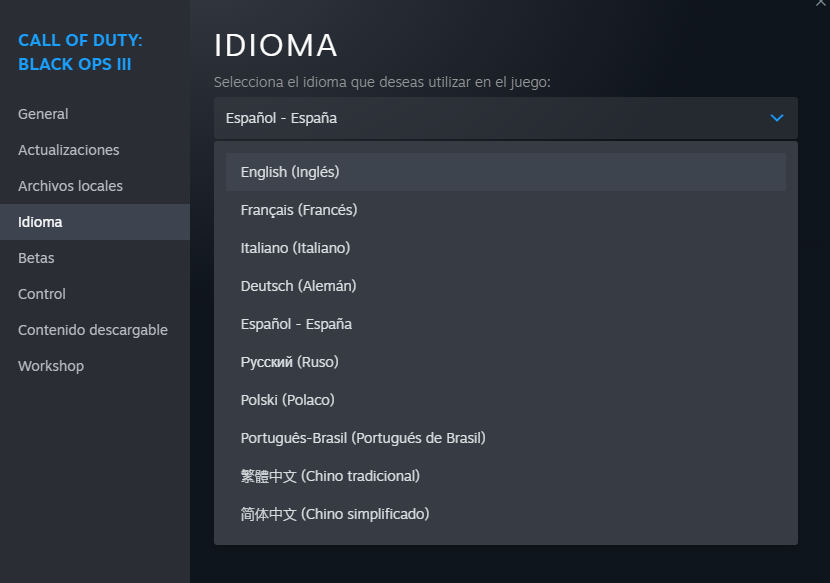
Task: Switch to the Workshop tab
Action: tap(51, 366)
